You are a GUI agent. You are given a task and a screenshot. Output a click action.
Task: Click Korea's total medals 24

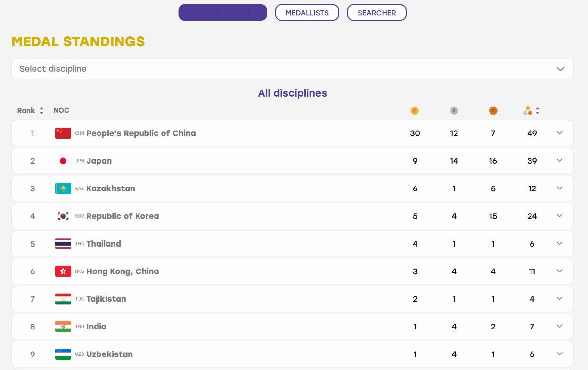coord(532,216)
